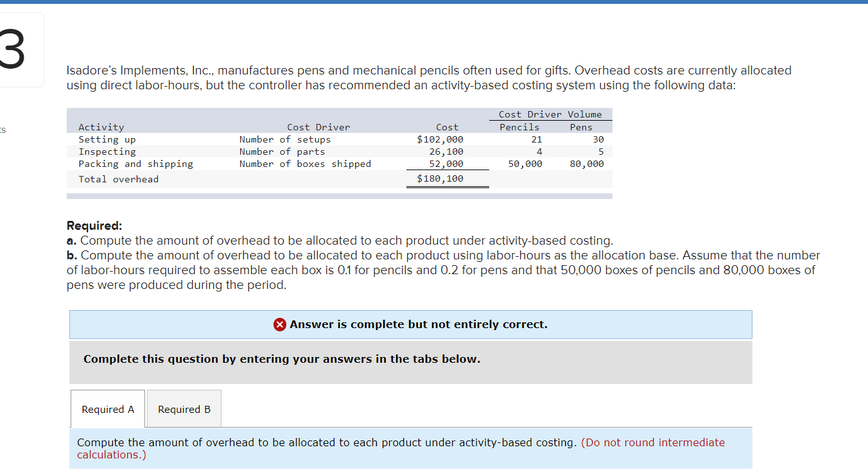The height and width of the screenshot is (470, 868).
Task: Click the "Number of setups" cost driver
Action: (285, 139)
